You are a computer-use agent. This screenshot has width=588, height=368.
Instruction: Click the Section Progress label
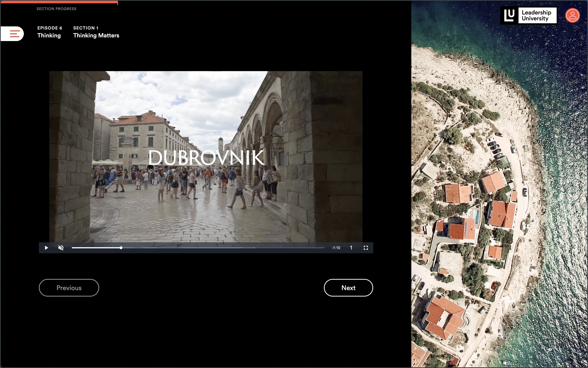(56, 9)
